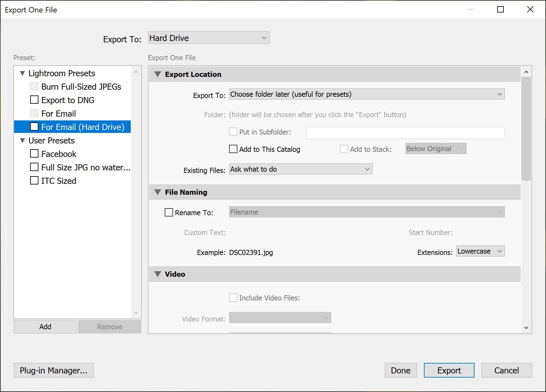Collapse the Video section
The height and width of the screenshot is (392, 546).
[x=158, y=274]
